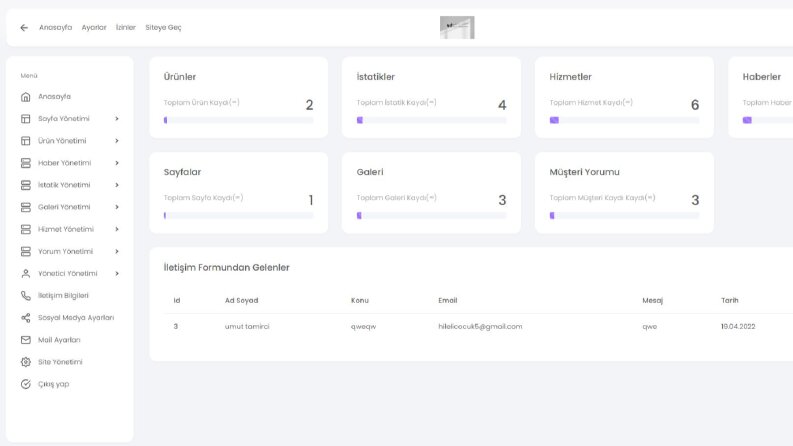Click the envelope icon beside Mail Ayarları

point(26,340)
